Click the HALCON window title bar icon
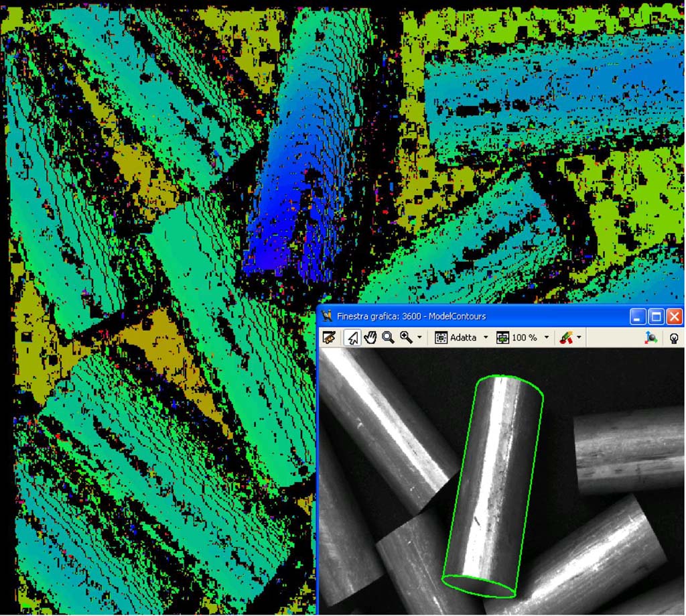 pyautogui.click(x=327, y=316)
